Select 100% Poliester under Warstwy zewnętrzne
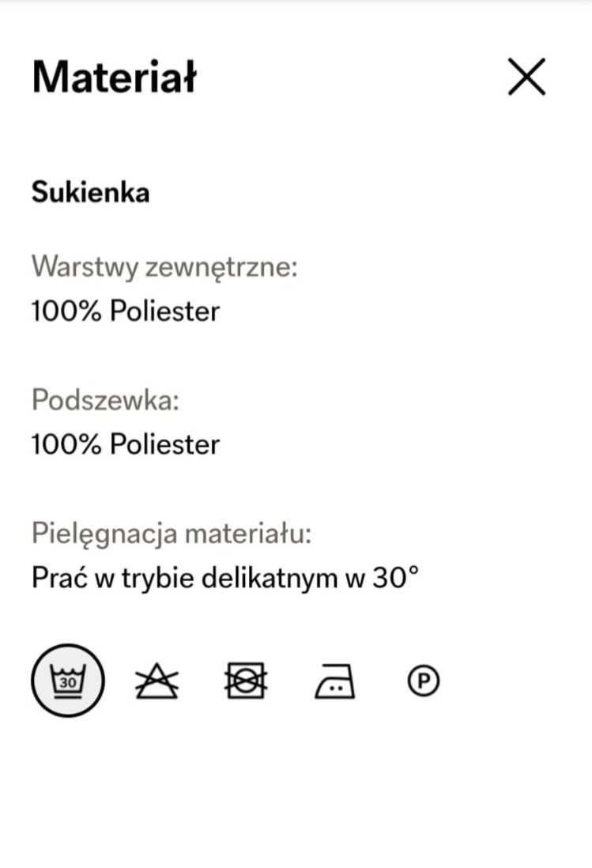Screen dimensions: 592x868 pos(126,311)
